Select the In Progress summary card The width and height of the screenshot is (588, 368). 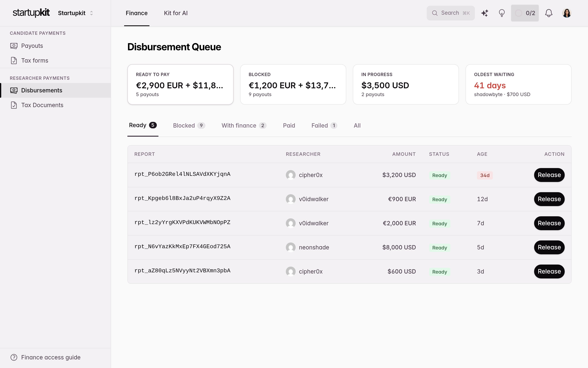(x=406, y=84)
